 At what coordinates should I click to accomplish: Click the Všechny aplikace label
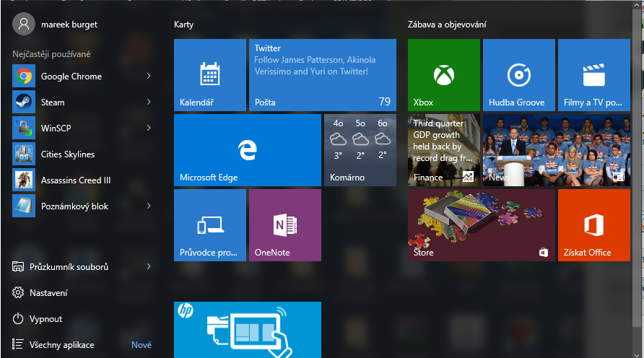[x=61, y=345]
